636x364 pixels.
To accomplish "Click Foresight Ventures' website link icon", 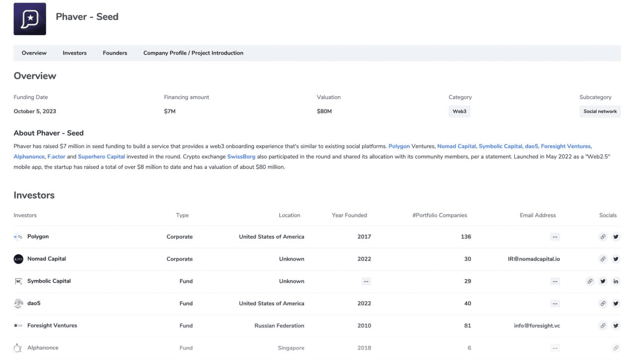I will click(x=603, y=326).
